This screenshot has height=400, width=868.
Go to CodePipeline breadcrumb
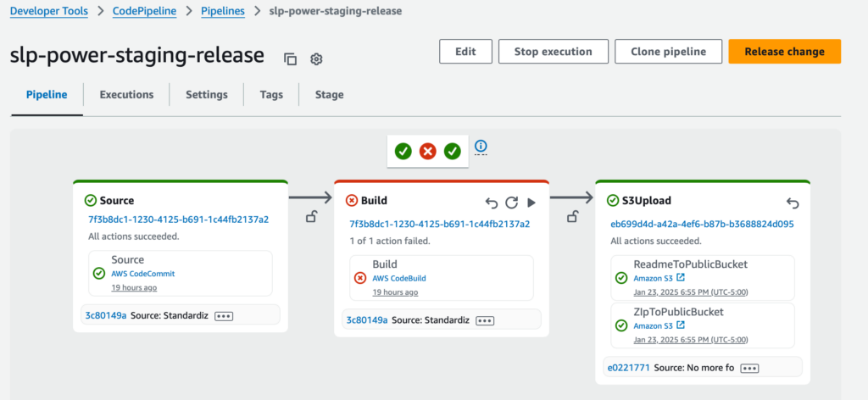(144, 10)
